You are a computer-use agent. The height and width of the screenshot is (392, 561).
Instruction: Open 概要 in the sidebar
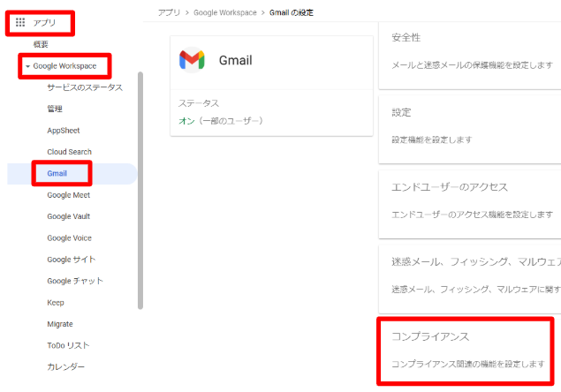point(41,44)
